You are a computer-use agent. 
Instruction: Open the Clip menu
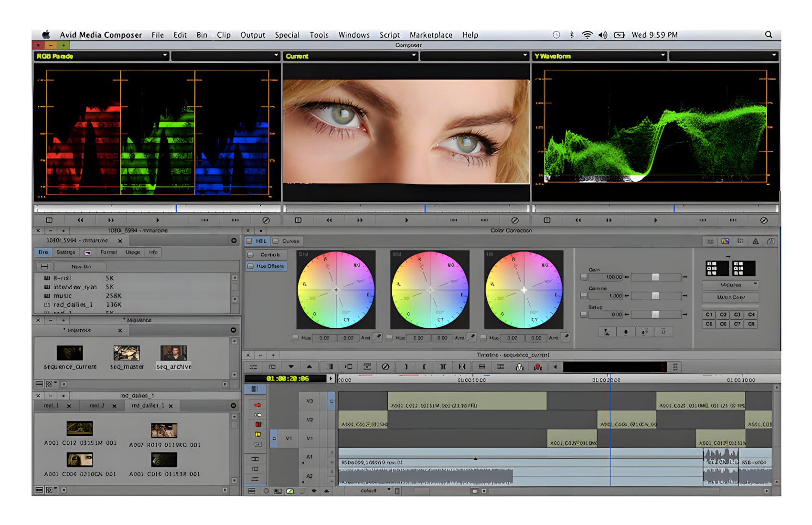coord(224,35)
